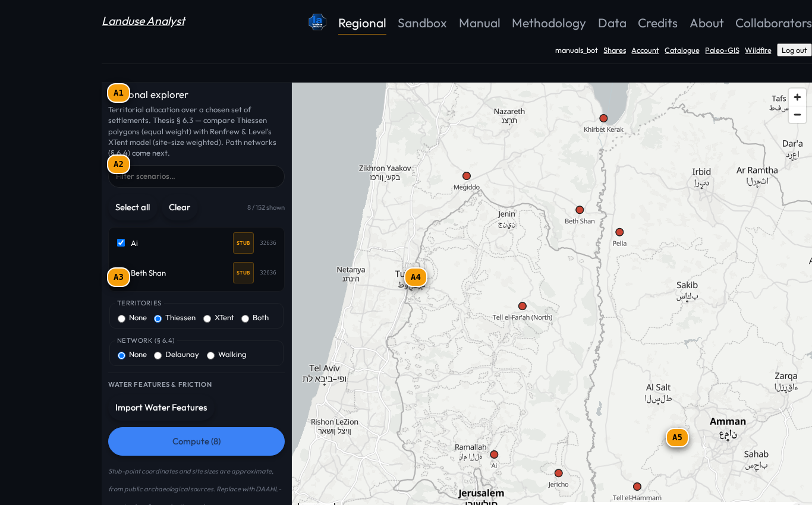
Task: Click the Compute (8) button
Action: click(x=196, y=441)
